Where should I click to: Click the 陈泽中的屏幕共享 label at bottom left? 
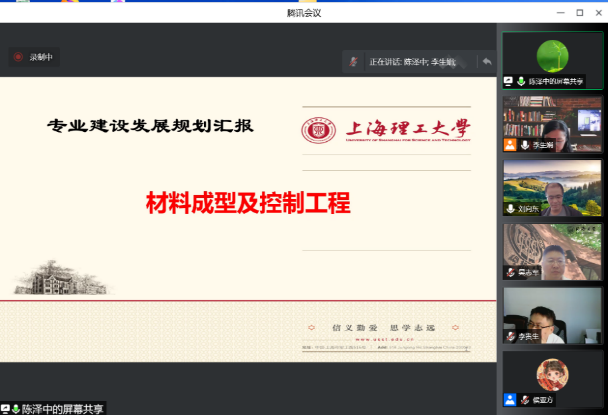click(62, 408)
